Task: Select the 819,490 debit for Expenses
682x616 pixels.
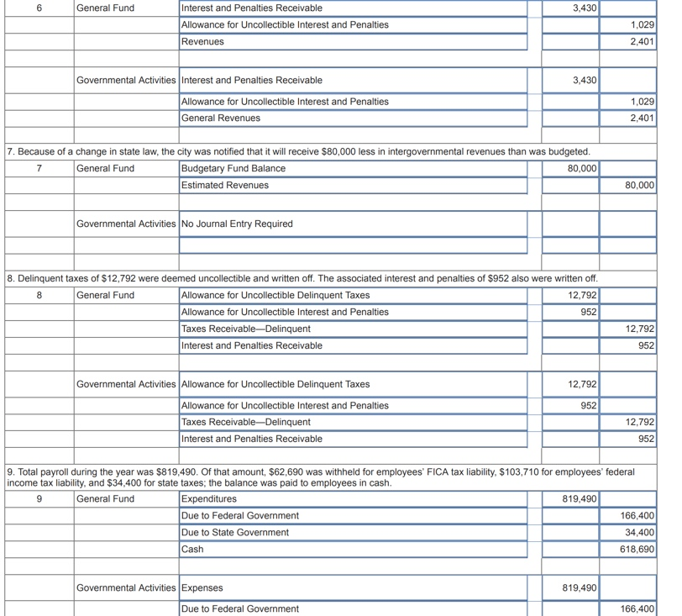Action: 570,587
